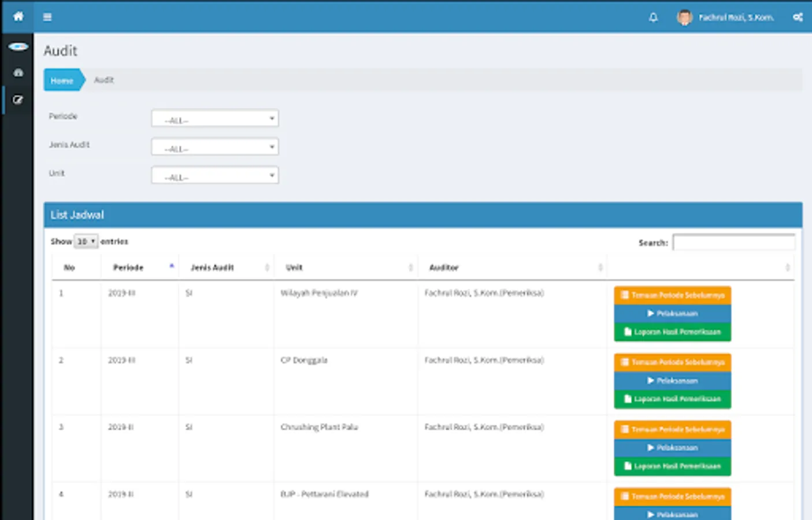
Task: Open Laporan Hasil Pemeriksaan for CP Donggala
Action: click(673, 399)
